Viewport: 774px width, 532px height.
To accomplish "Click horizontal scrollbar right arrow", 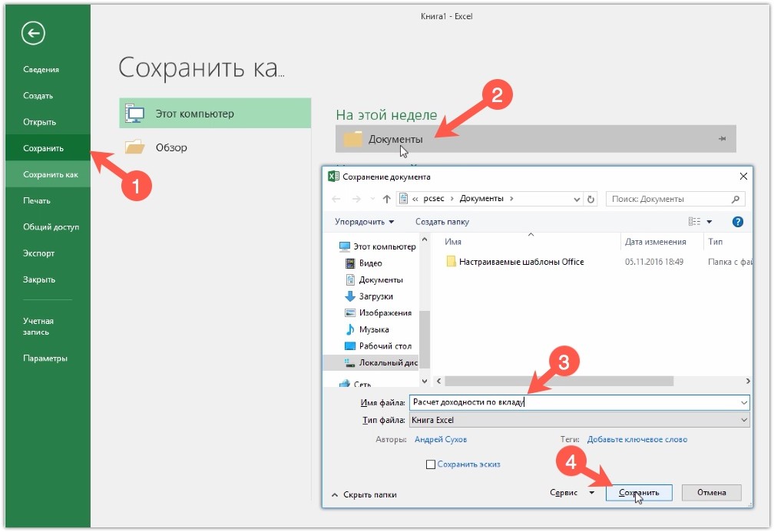I will tap(747, 381).
